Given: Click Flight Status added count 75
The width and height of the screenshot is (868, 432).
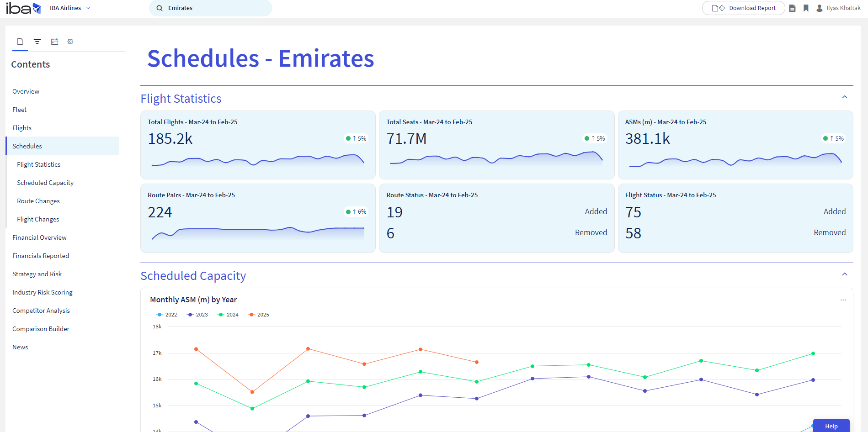Looking at the screenshot, I should click(633, 212).
